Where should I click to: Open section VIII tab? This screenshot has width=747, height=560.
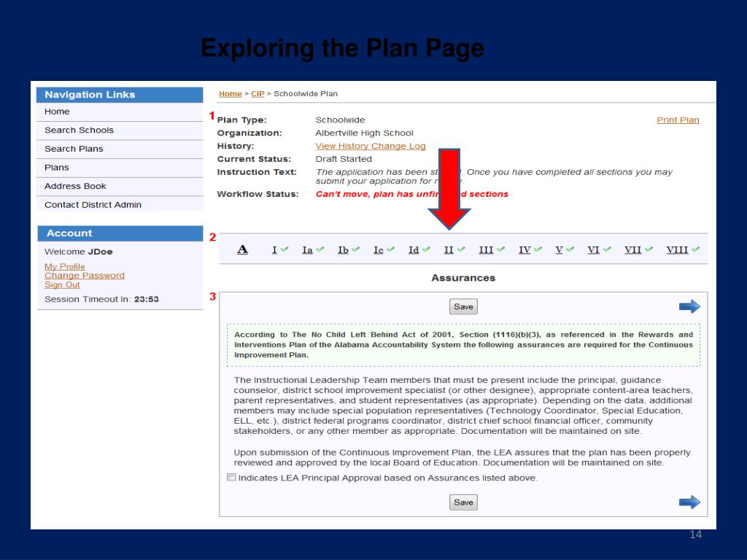pos(677,250)
